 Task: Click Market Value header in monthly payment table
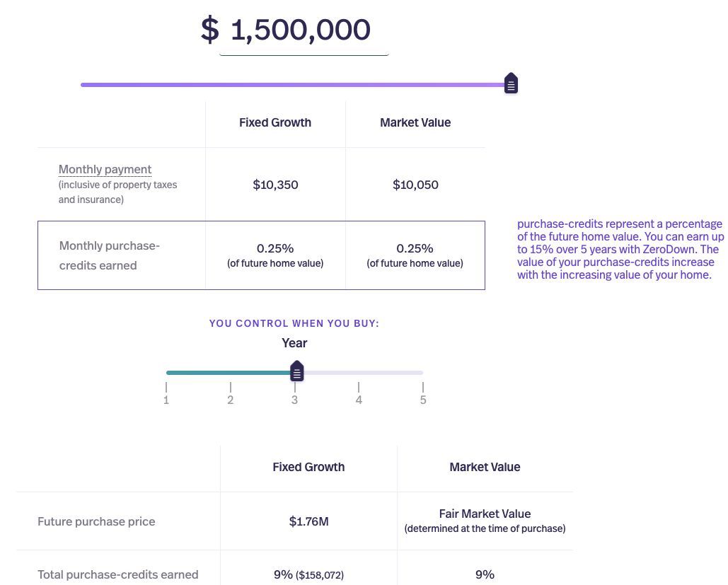(x=415, y=122)
